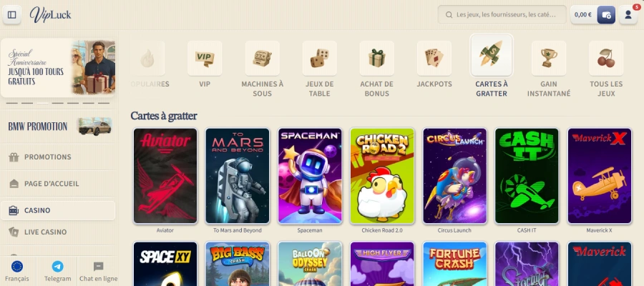Select the Machines à sous slot icon
The image size is (644, 286).
tap(262, 58)
